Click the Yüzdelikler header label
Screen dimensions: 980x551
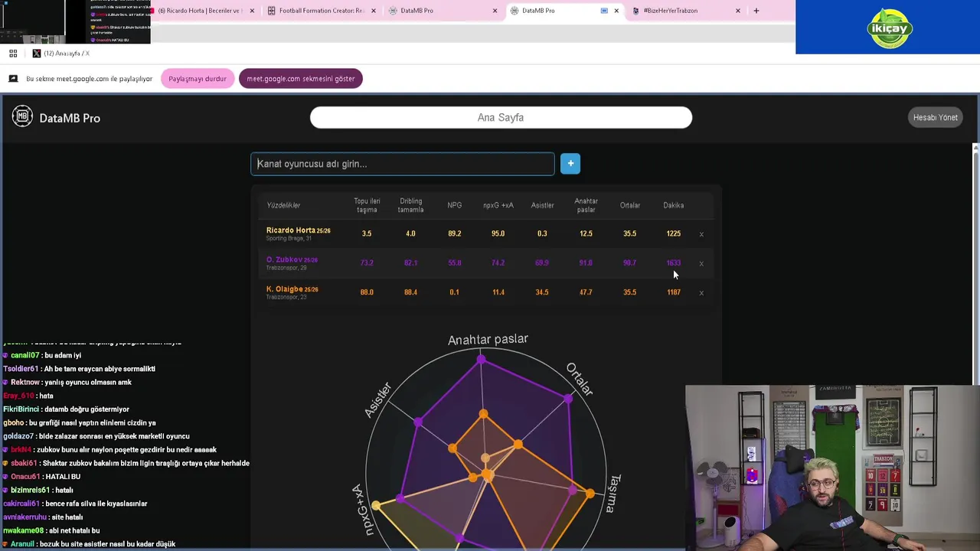point(283,205)
